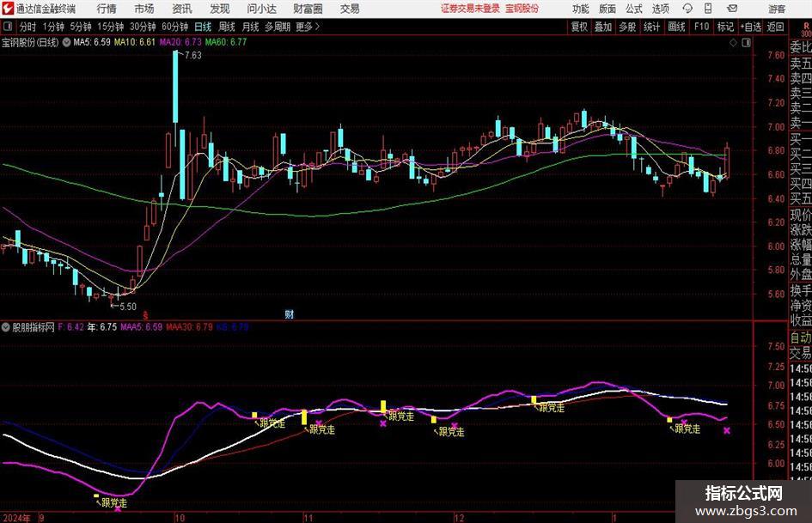
Task: Click the 通达信 red logo icon
Action: (8, 9)
